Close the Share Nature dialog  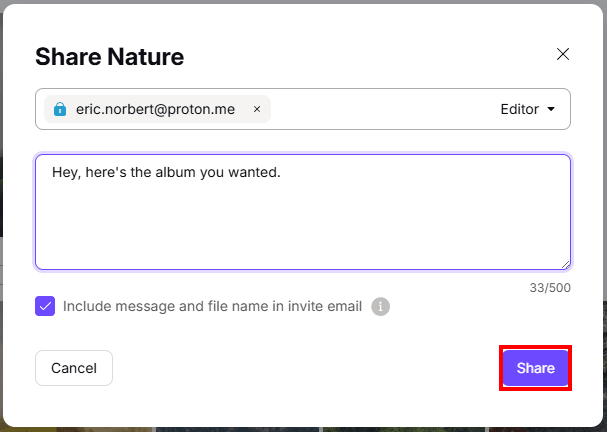click(562, 54)
